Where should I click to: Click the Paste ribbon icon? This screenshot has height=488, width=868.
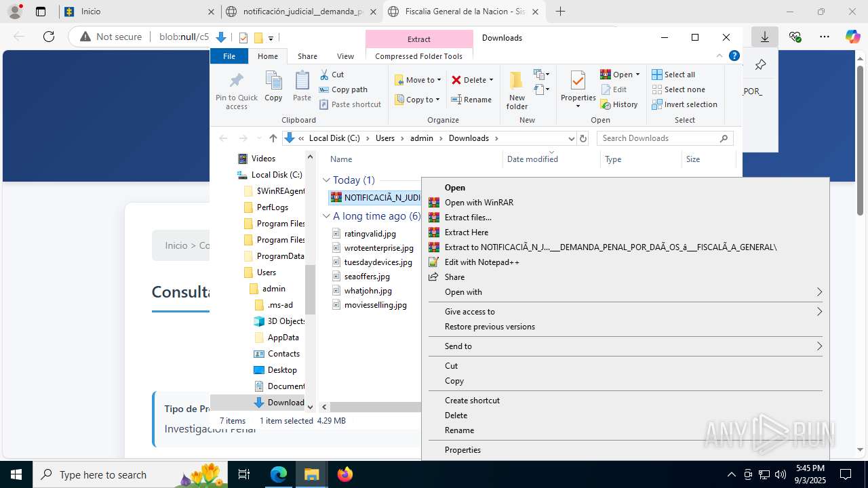point(302,86)
